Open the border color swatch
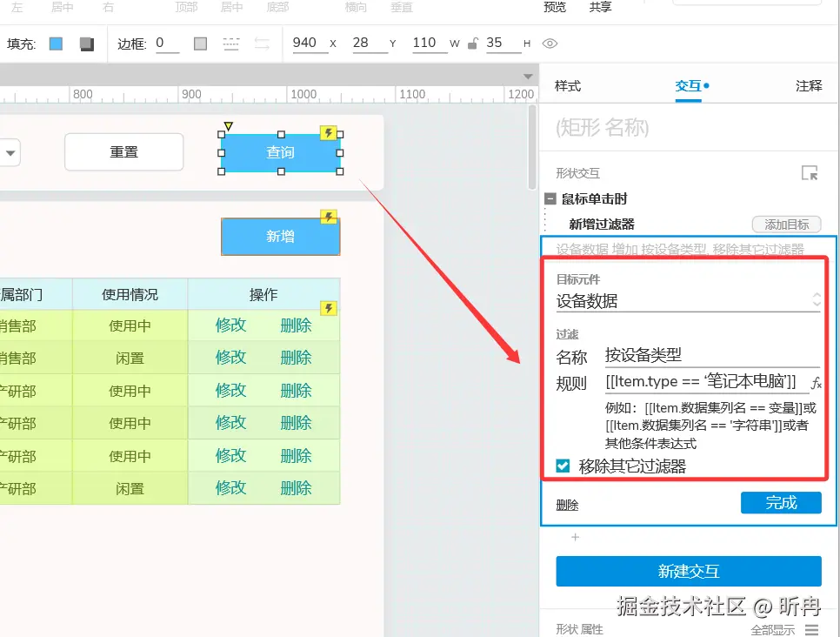This screenshot has height=637, width=840. (200, 44)
